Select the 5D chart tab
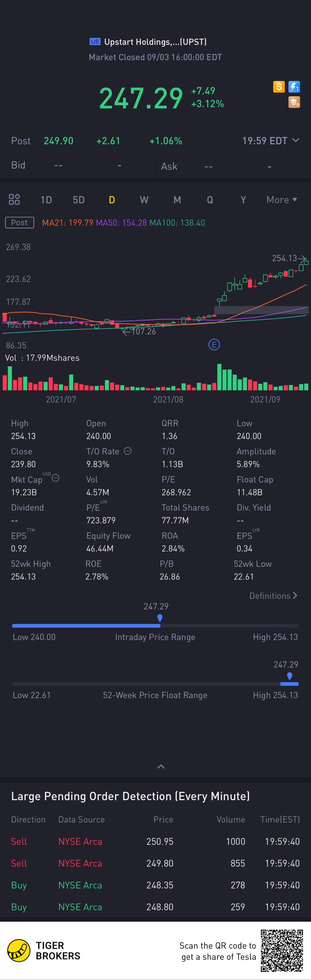This screenshot has width=311, height=980. point(79,200)
